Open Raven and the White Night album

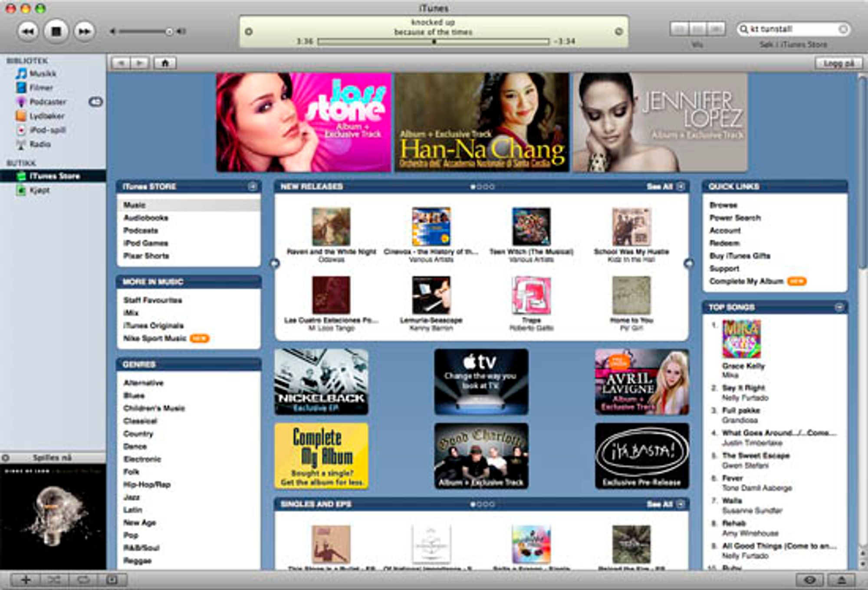[x=332, y=227]
